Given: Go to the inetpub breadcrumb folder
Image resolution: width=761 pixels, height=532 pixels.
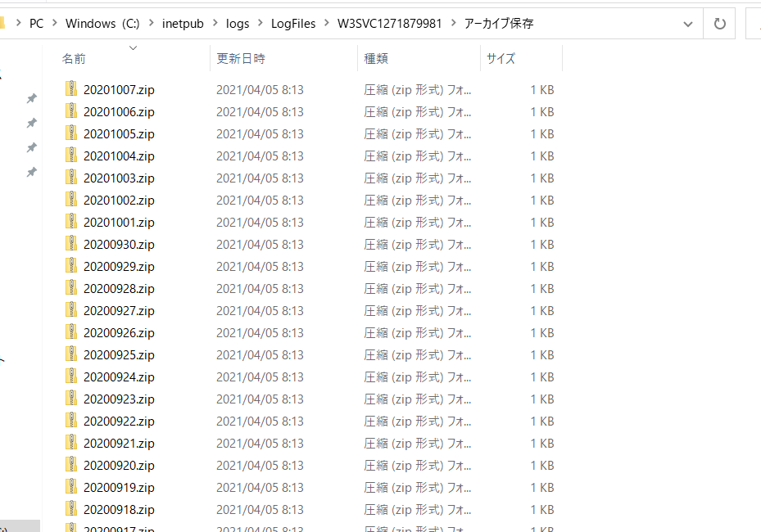Looking at the screenshot, I should [183, 23].
